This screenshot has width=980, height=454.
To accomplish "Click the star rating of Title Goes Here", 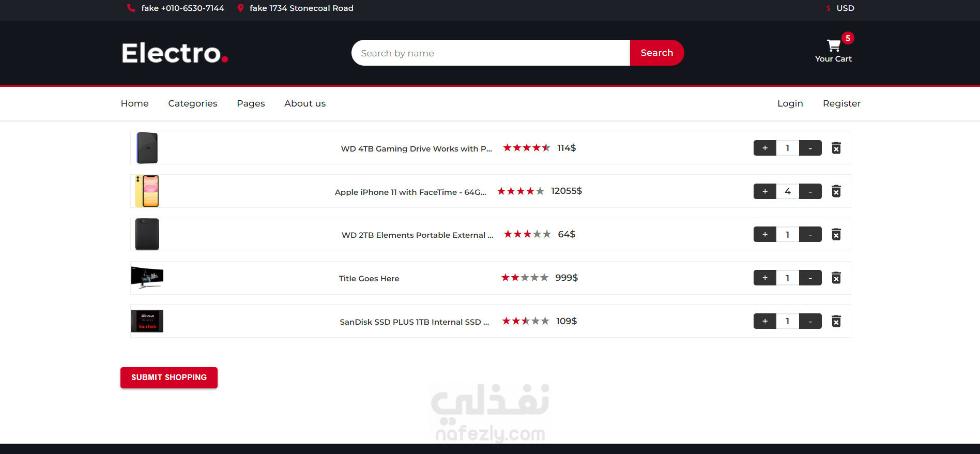I will (x=525, y=278).
